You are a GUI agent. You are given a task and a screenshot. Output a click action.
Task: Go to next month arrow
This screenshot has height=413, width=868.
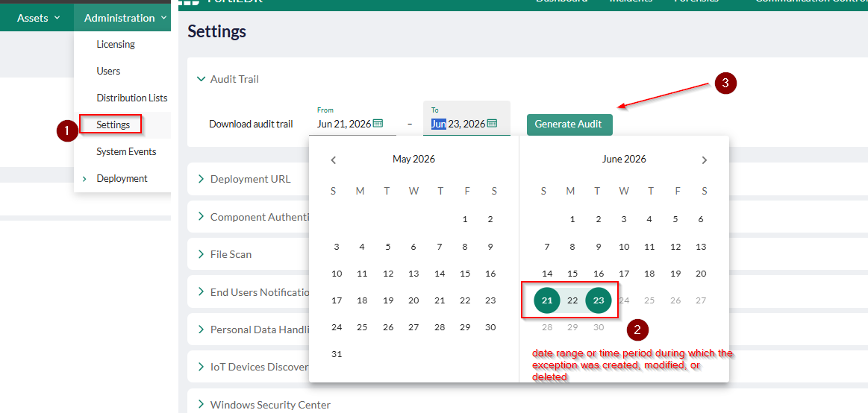[x=704, y=160]
